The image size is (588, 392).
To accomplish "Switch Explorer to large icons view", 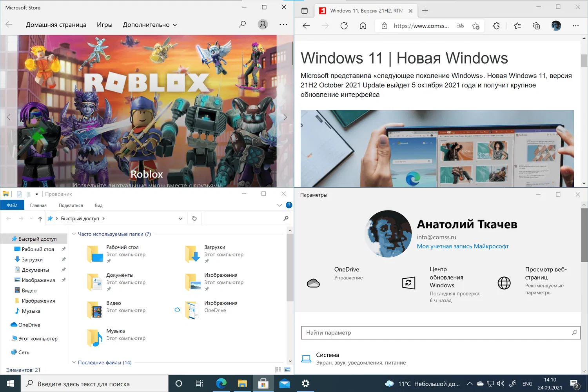I will [287, 370].
